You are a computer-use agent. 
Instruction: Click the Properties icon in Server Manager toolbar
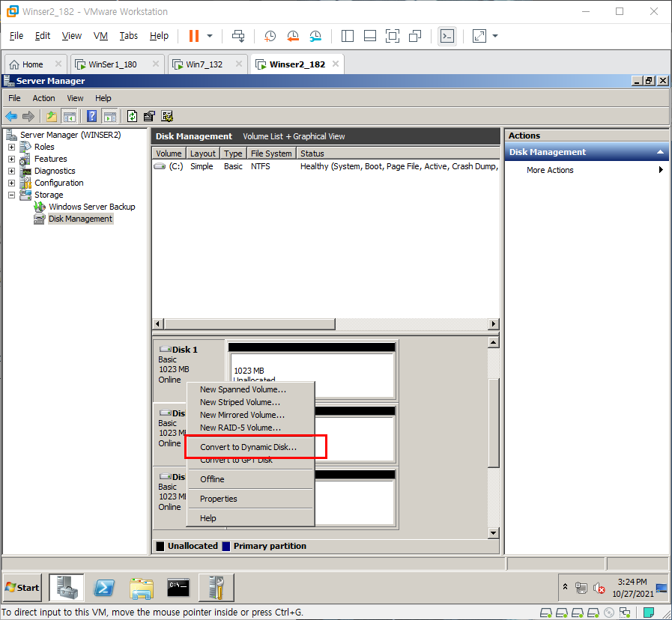[x=149, y=116]
